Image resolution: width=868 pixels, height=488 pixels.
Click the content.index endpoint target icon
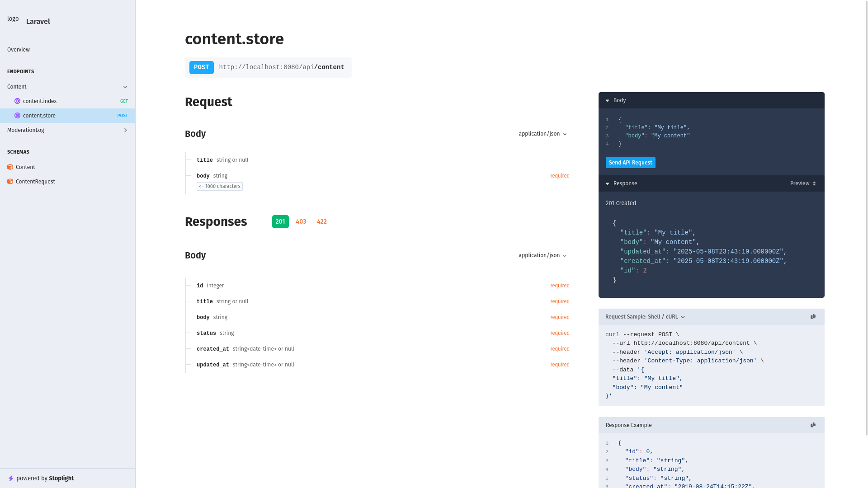tap(17, 101)
